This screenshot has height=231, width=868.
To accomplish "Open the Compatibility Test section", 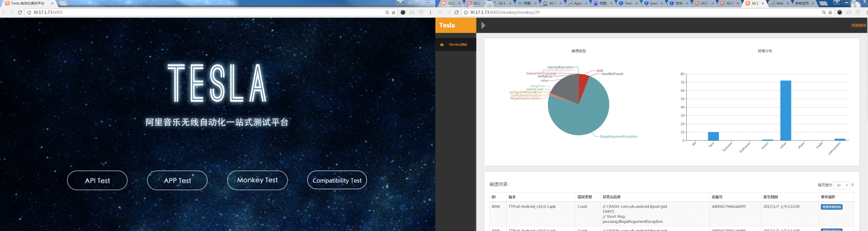I will point(337,180).
